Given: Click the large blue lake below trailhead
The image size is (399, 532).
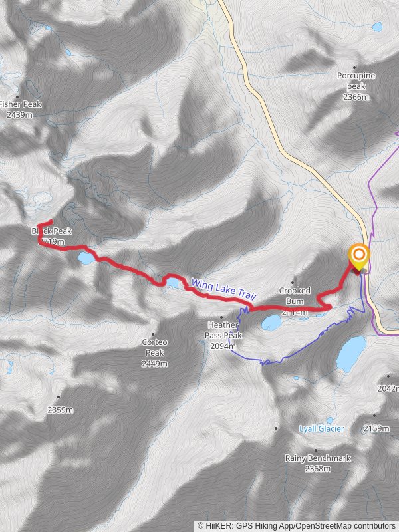Looking at the screenshot, I should (352, 354).
